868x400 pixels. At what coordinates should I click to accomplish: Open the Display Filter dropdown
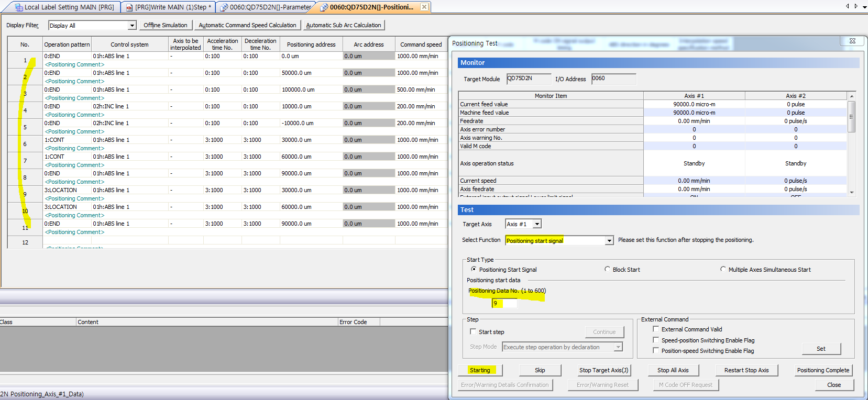[x=132, y=25]
